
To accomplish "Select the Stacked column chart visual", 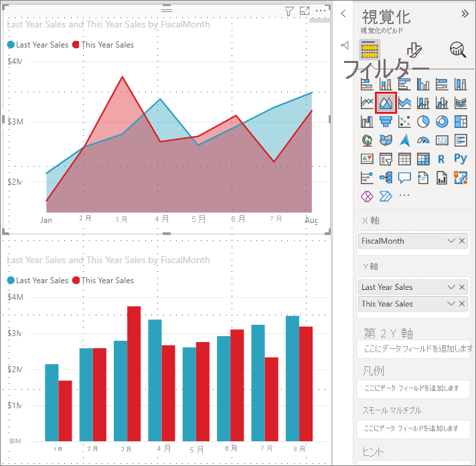I will pyautogui.click(x=386, y=84).
